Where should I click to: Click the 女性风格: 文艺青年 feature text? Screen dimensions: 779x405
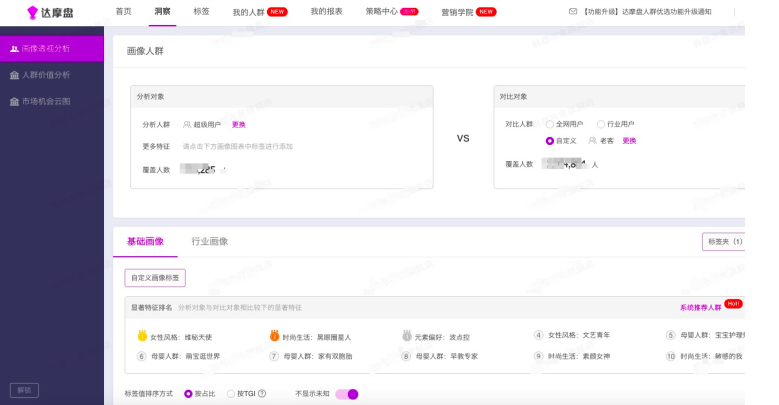579,335
